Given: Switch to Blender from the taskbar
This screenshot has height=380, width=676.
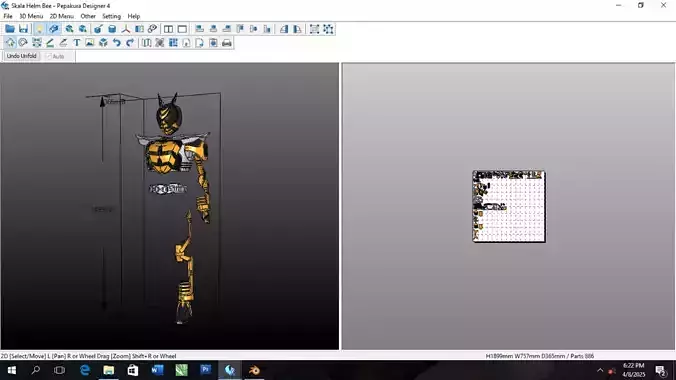Looking at the screenshot, I should point(254,370).
